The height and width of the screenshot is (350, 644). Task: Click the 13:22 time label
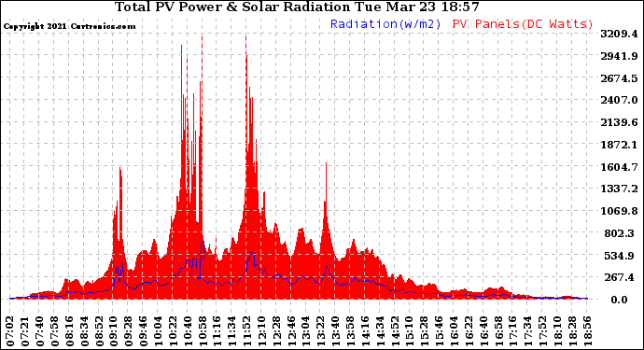coord(321,331)
